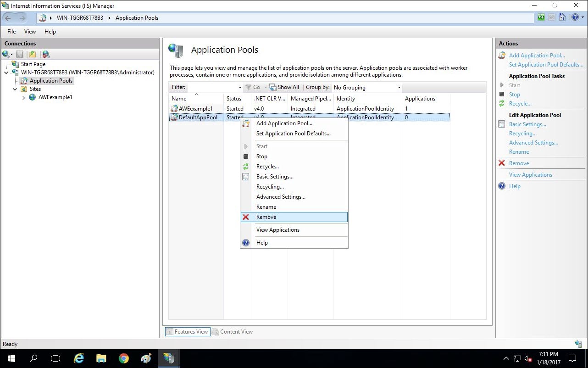Sort by the Applications column header
588x368 pixels.
tap(426, 99)
